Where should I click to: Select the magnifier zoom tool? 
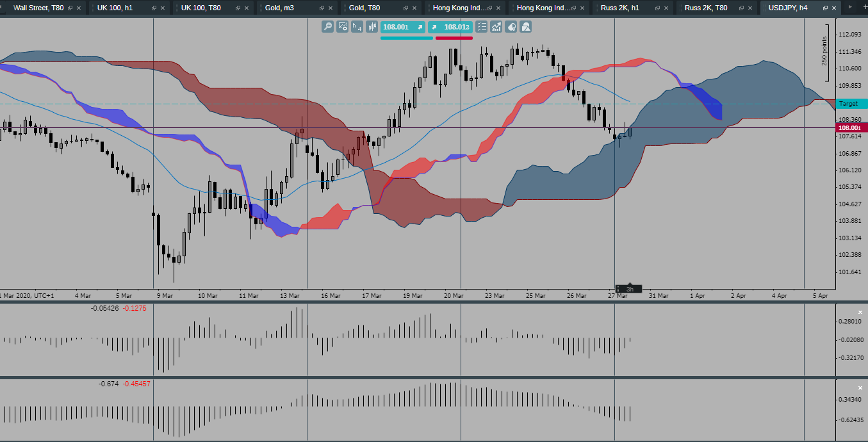327,27
